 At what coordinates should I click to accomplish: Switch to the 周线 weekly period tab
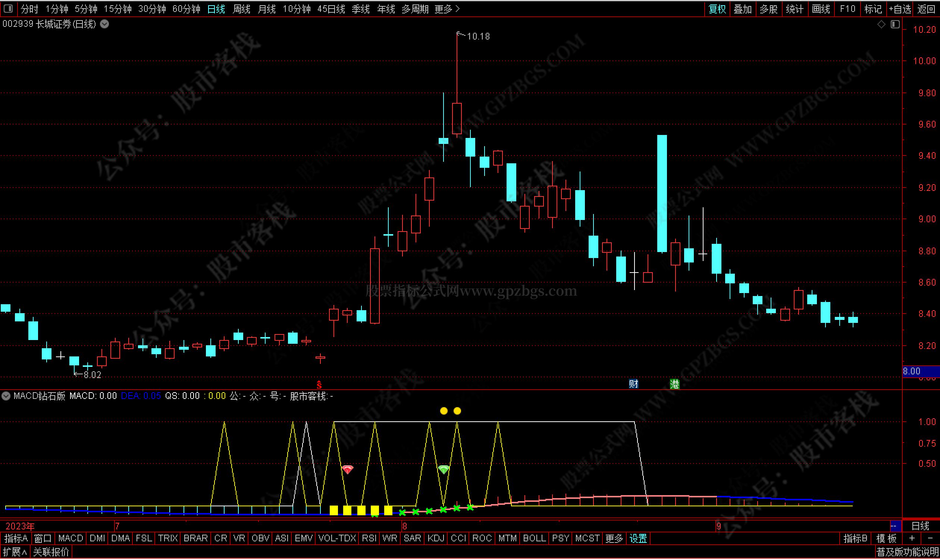point(241,9)
